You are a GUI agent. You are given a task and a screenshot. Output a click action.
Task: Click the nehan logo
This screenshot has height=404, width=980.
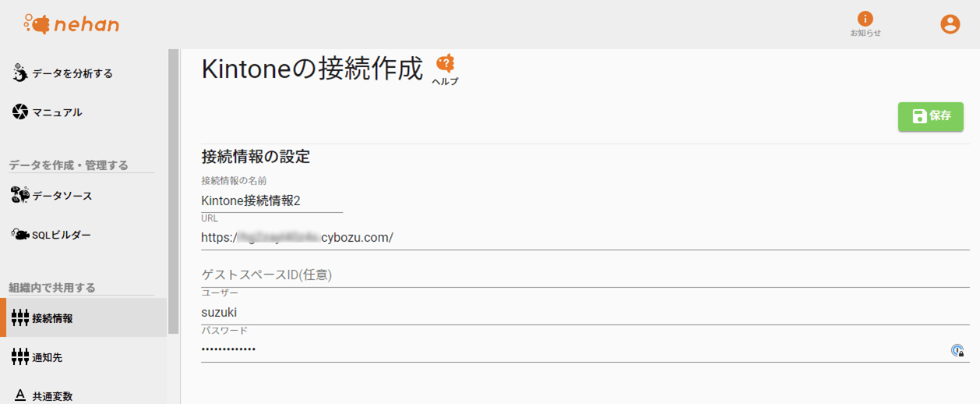click(x=71, y=24)
